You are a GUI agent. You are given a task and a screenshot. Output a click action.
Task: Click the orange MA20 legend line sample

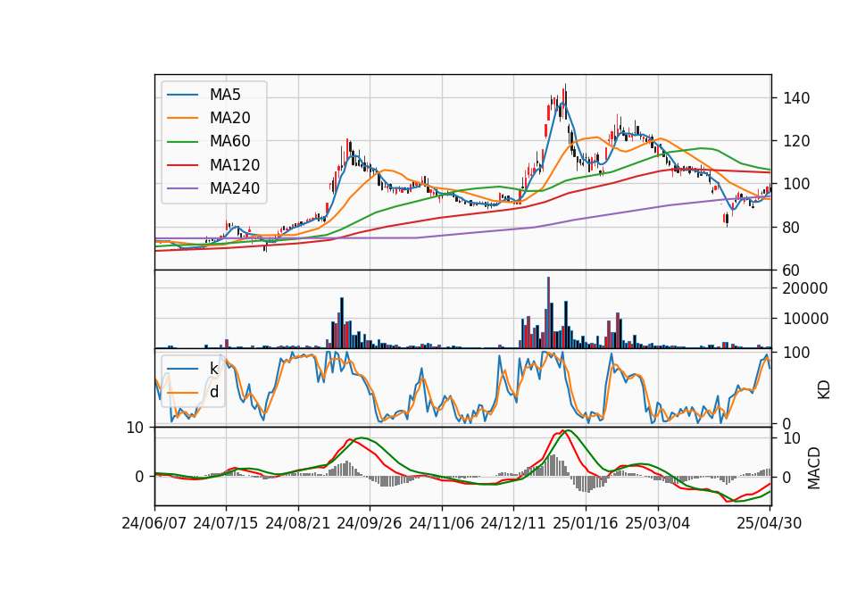(183, 118)
